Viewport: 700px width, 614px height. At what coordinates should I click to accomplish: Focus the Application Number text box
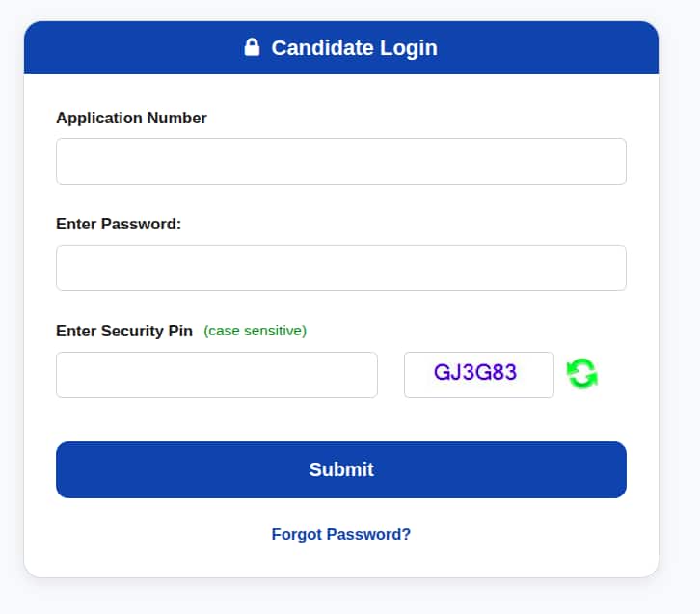341,161
